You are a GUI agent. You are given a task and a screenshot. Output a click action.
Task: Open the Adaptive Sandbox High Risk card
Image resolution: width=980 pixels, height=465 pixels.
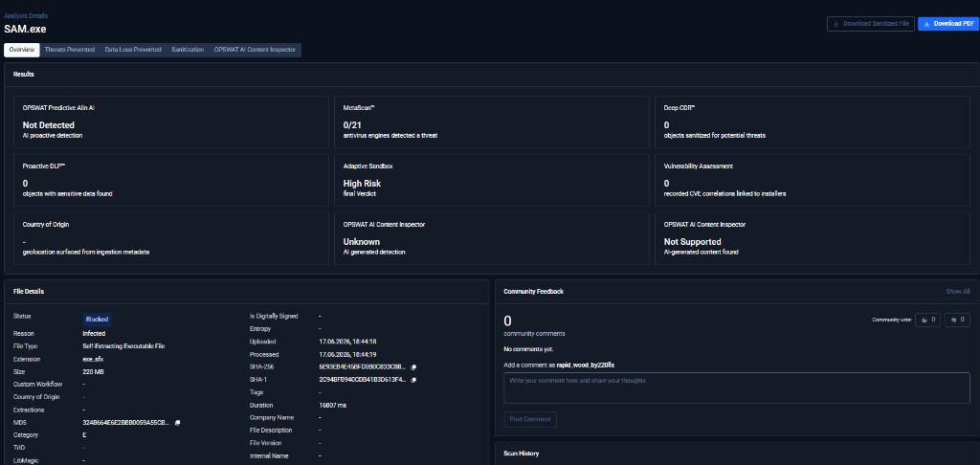pyautogui.click(x=492, y=181)
